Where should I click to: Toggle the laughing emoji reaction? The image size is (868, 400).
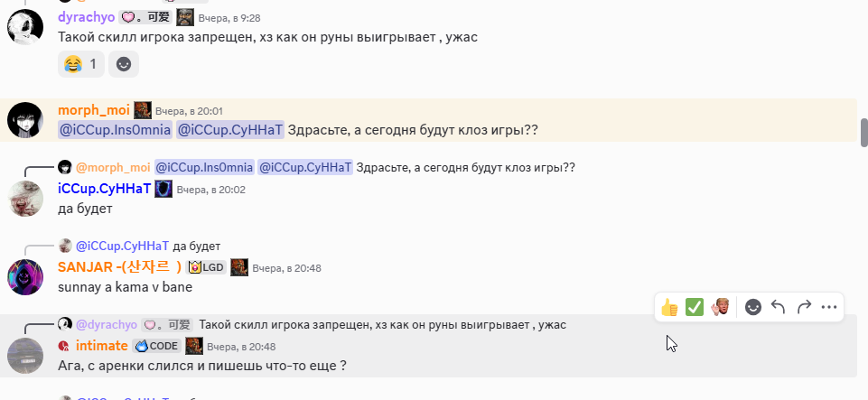pyautogui.click(x=80, y=64)
